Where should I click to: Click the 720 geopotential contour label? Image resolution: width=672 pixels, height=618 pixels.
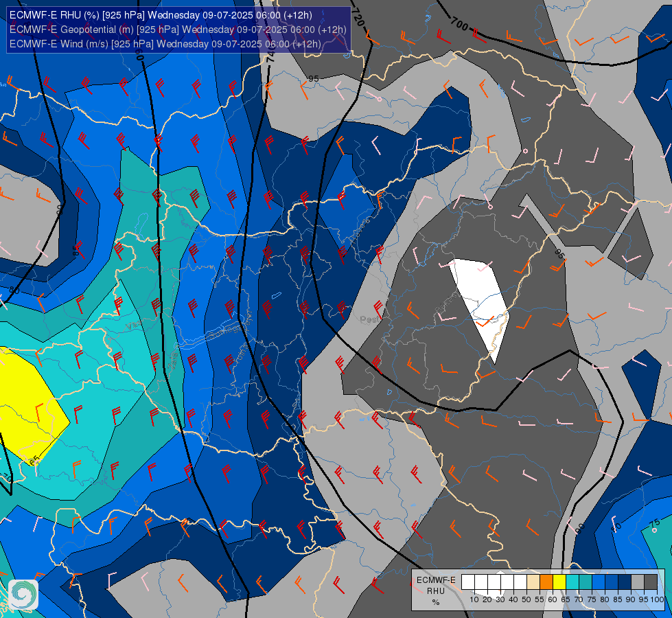(x=358, y=17)
